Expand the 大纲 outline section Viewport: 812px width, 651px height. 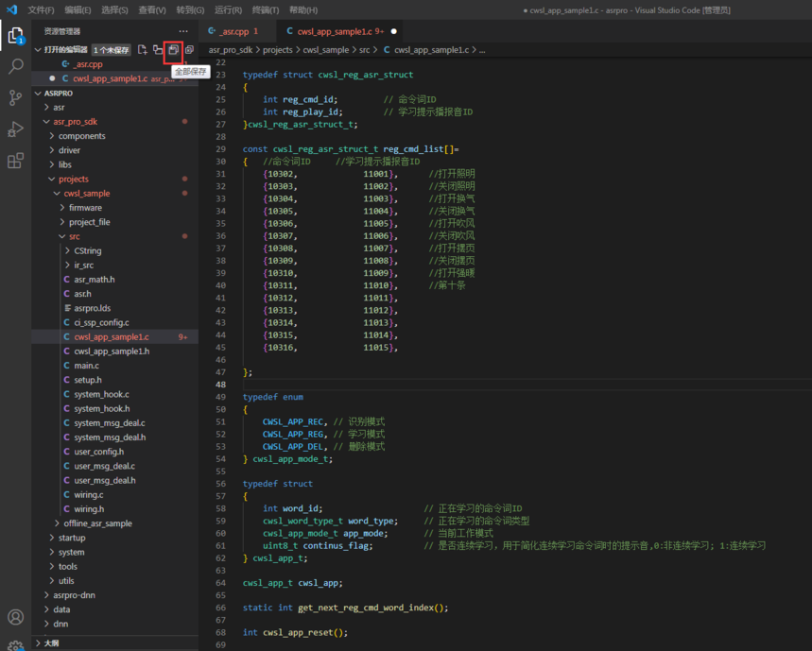(x=38, y=642)
